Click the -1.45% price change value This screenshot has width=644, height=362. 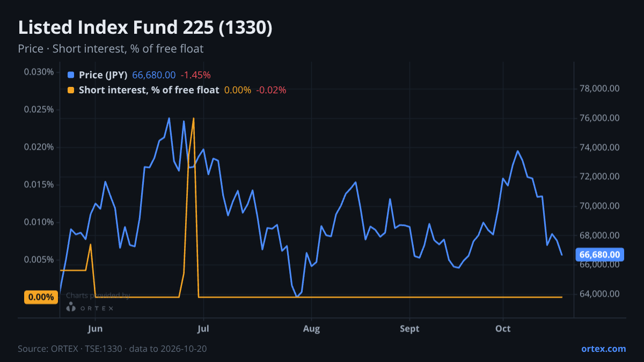click(195, 75)
